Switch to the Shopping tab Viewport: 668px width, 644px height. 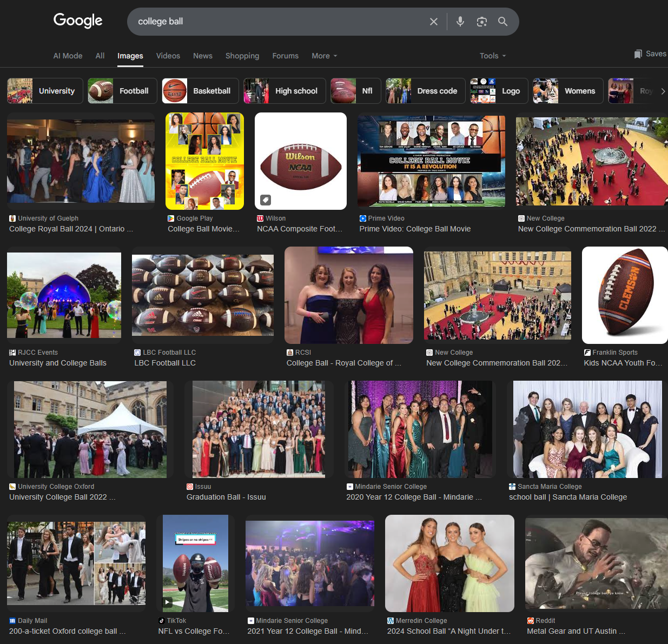click(x=242, y=56)
